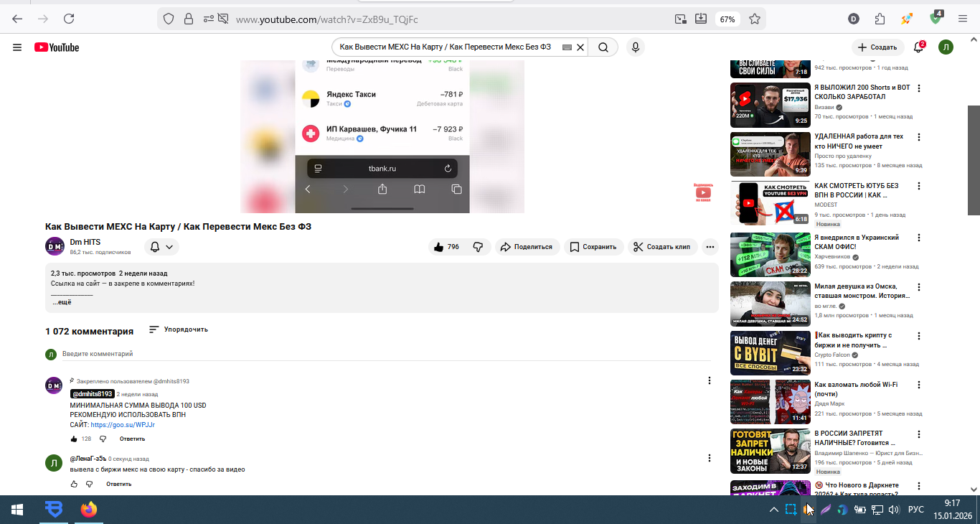This screenshot has height=524, width=980.
Task: Dislike the pinned @dmhits8193 comment
Action: (x=103, y=439)
